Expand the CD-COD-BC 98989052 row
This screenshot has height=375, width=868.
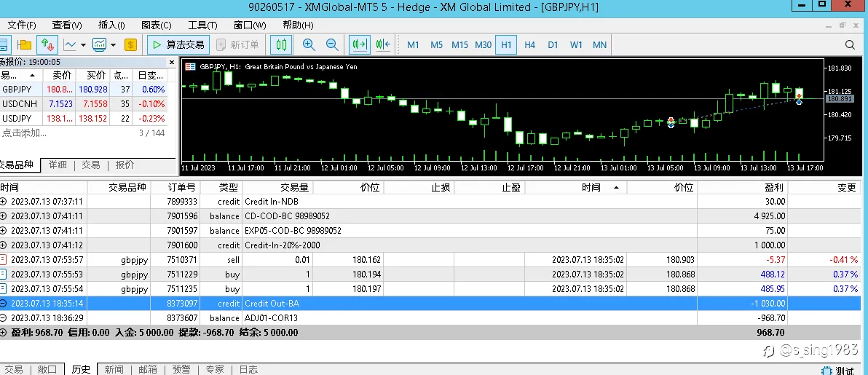pyautogui.click(x=4, y=216)
